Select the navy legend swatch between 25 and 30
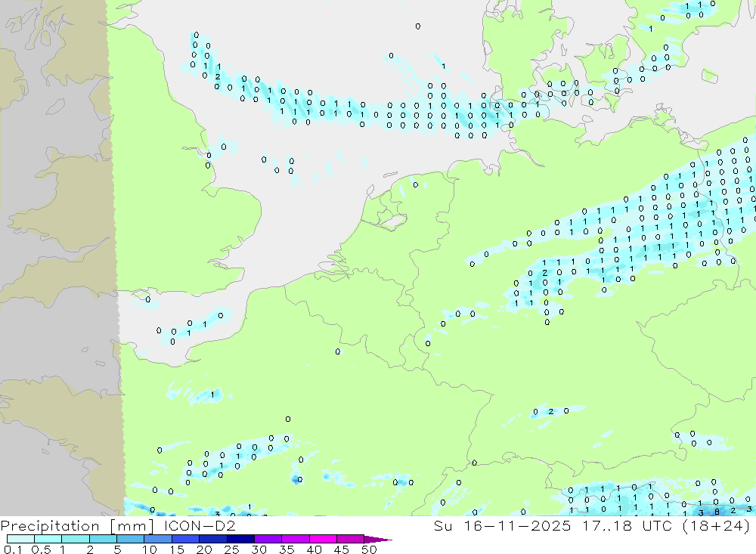Viewport: 756px width, 554px height. point(240,539)
